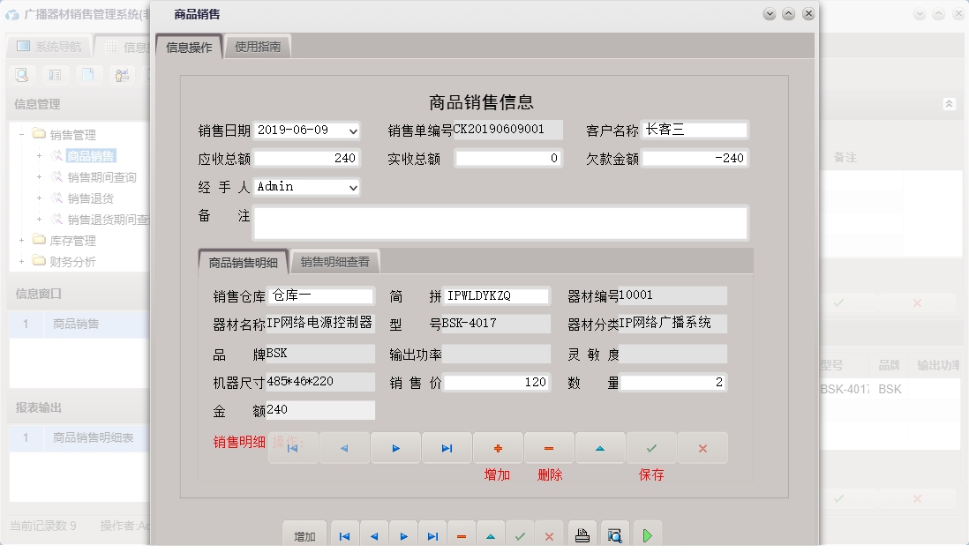Open the print preview icon at bottom
969x560 pixels.
click(x=614, y=534)
